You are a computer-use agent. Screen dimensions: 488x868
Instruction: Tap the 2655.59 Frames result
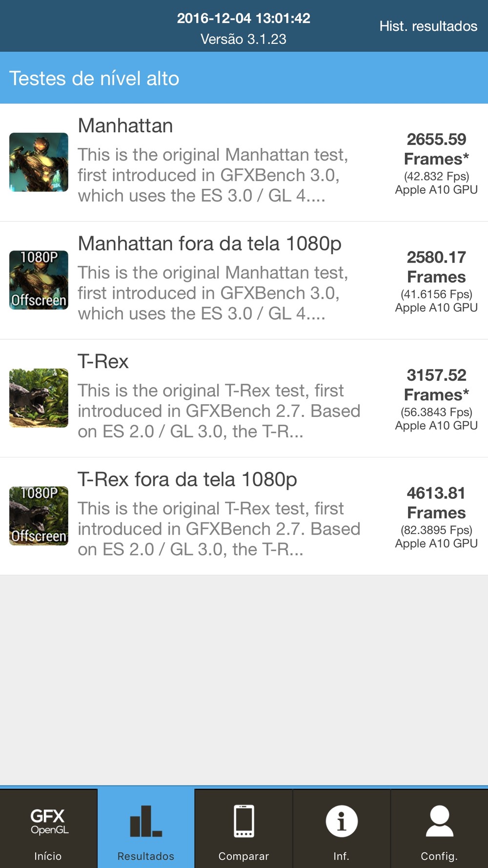click(436, 149)
